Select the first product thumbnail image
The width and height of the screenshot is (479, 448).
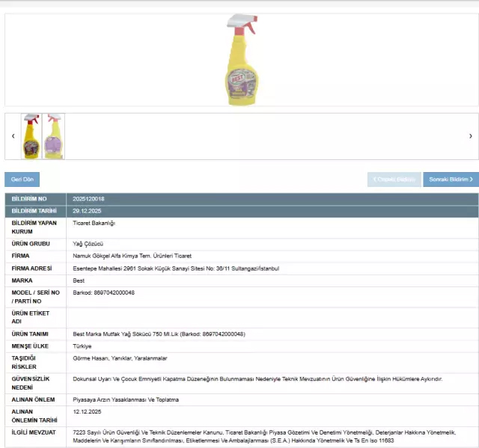click(x=31, y=136)
